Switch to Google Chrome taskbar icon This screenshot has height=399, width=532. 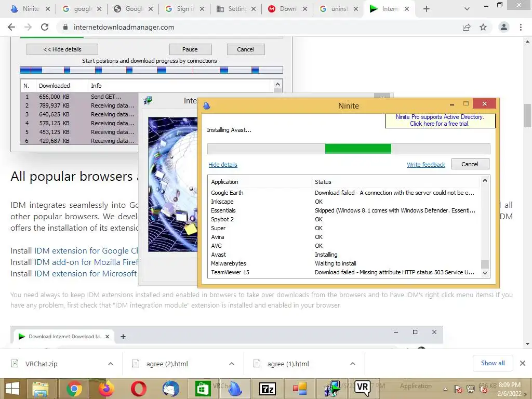tap(74, 389)
